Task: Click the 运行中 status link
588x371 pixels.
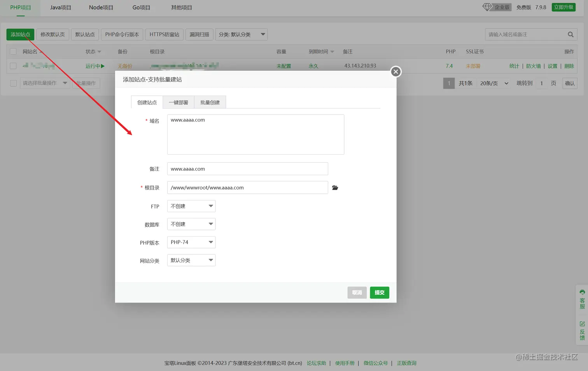Action: coord(95,66)
